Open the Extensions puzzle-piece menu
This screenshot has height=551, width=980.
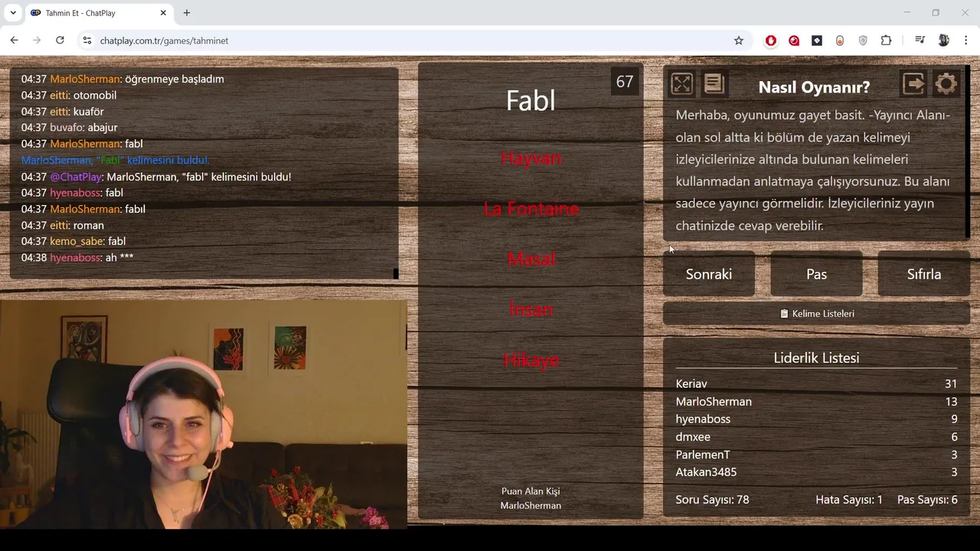[887, 41]
